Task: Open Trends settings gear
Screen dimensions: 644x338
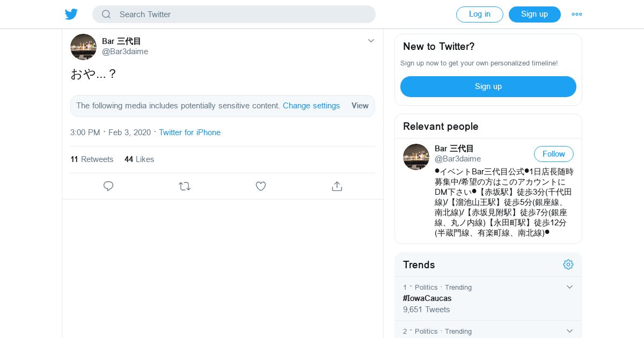Action: click(x=568, y=264)
